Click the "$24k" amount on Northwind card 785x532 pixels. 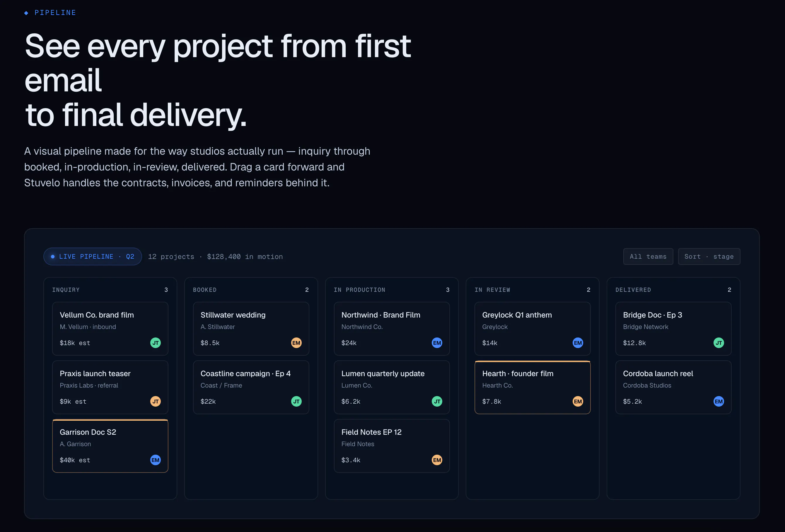pyautogui.click(x=349, y=343)
